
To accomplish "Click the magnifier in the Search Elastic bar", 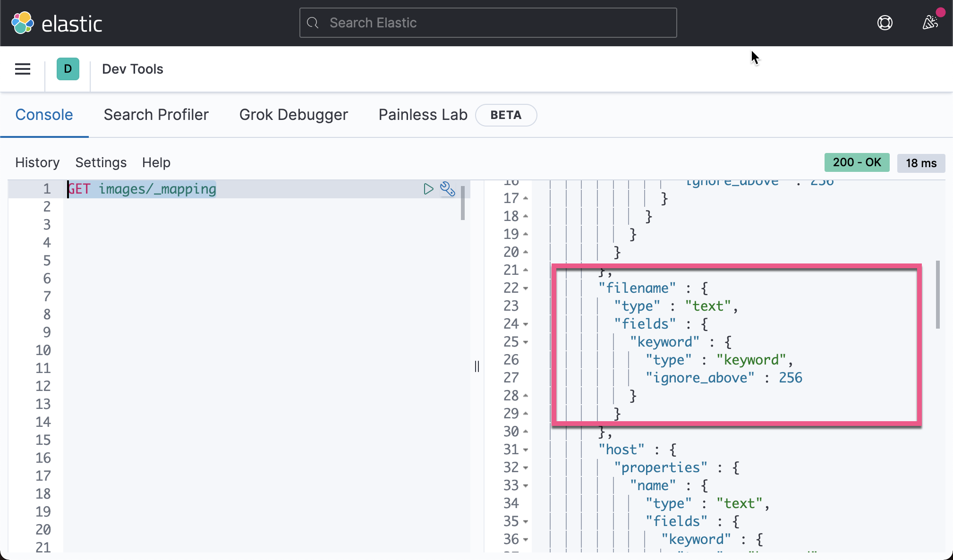I will (313, 22).
